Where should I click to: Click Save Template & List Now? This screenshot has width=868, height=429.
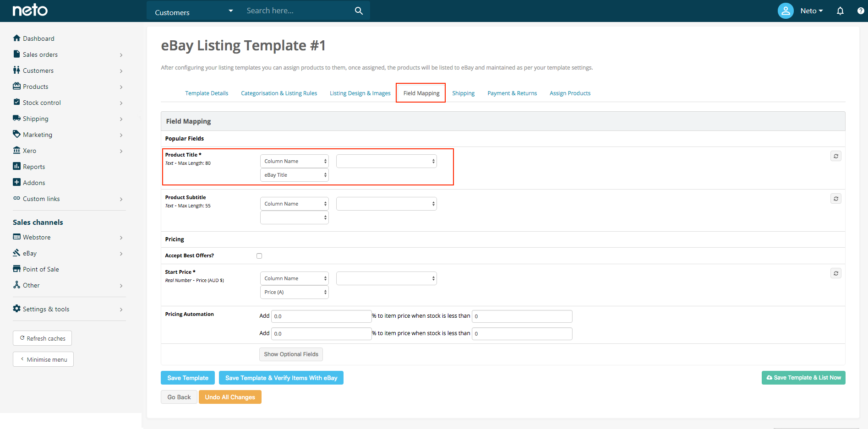803,378
